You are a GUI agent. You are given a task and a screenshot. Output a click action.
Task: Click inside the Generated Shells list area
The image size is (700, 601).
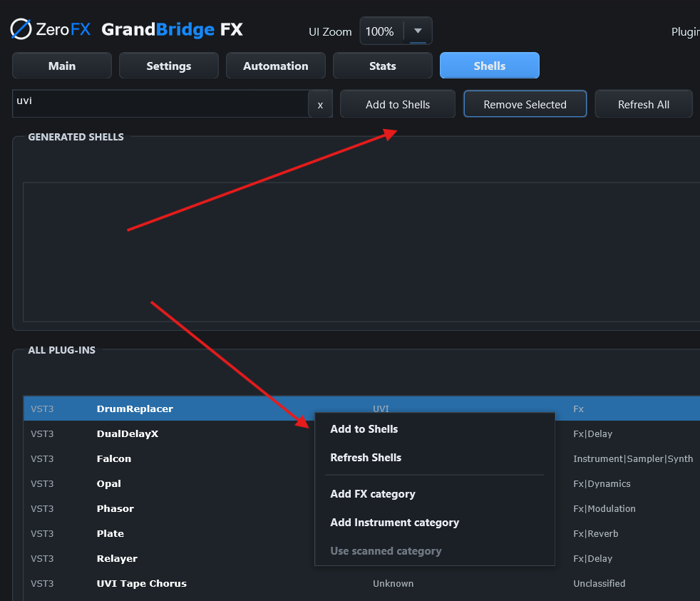[x=361, y=252]
